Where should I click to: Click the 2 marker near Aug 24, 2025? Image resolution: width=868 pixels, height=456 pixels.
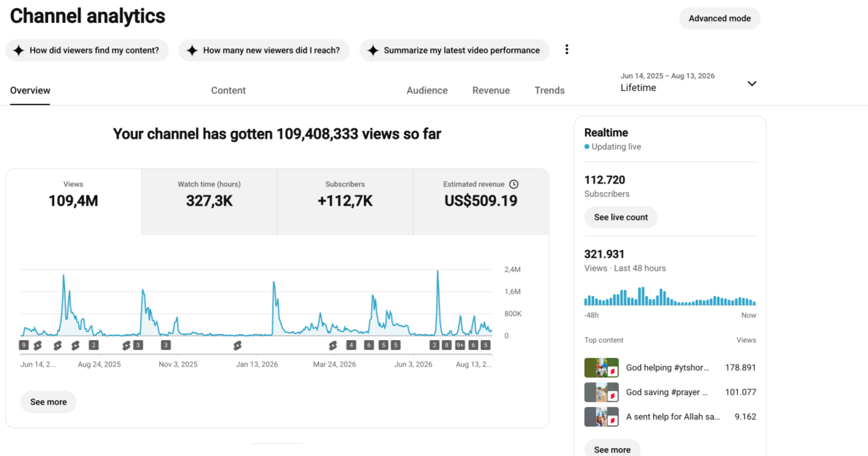tap(93, 346)
